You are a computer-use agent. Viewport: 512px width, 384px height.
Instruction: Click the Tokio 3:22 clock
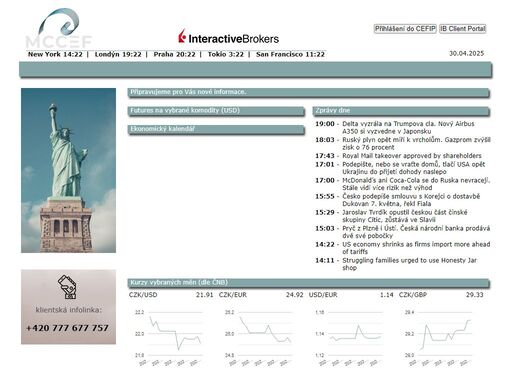[x=226, y=54]
